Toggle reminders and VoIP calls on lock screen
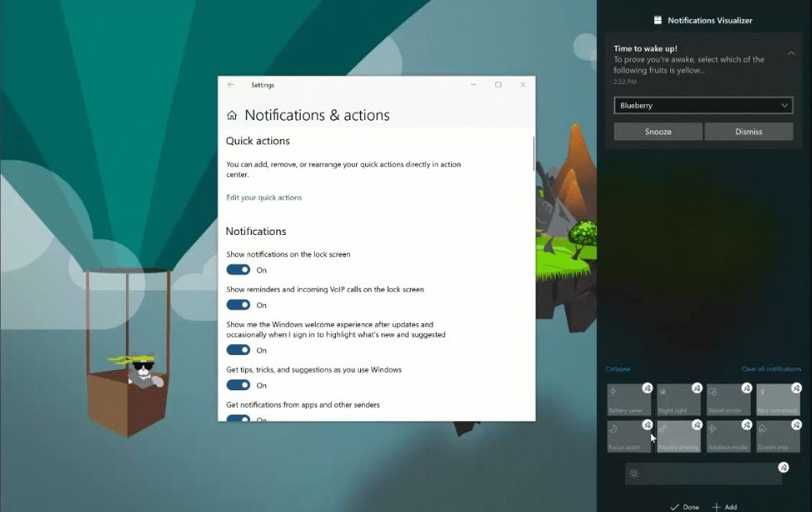 pyautogui.click(x=238, y=305)
